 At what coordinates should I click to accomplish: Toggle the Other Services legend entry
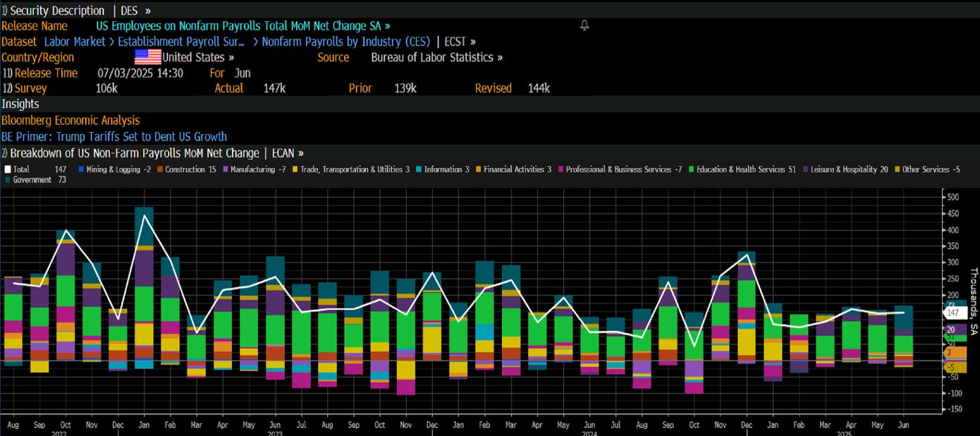926,169
